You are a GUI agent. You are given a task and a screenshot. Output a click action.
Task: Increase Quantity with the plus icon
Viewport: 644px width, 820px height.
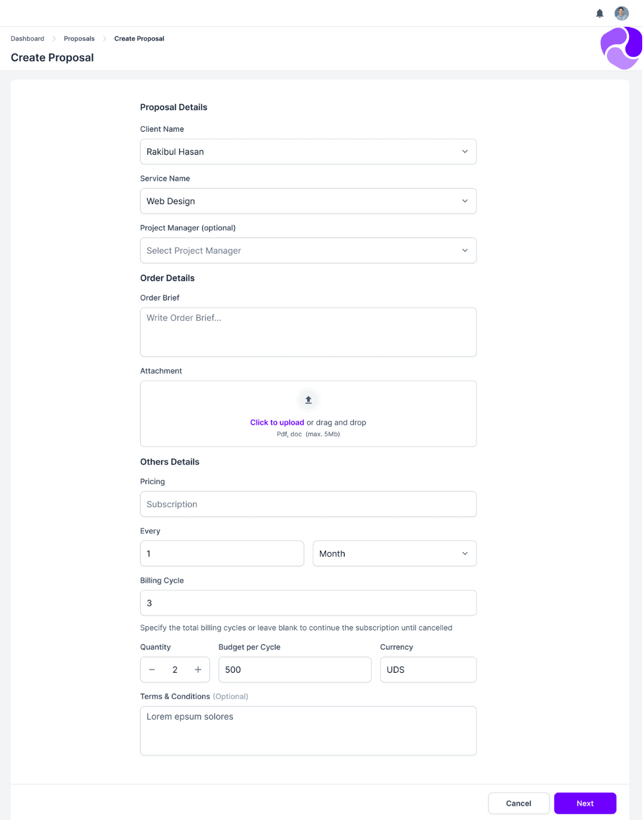pos(198,669)
